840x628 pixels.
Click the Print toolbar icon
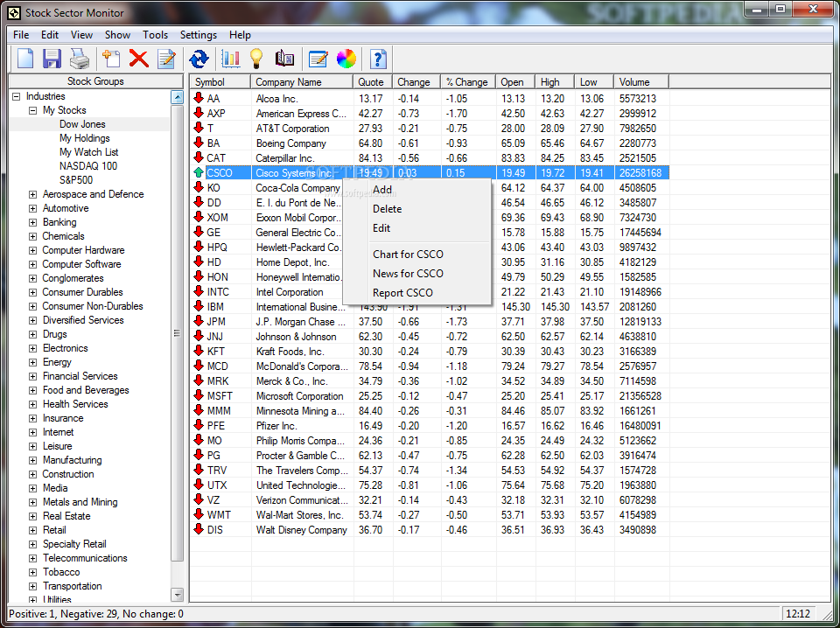(80, 59)
